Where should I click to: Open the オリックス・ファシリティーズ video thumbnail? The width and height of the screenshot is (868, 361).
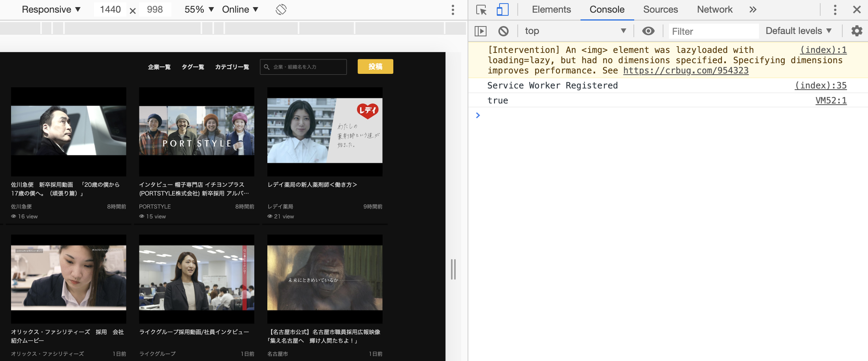click(69, 279)
